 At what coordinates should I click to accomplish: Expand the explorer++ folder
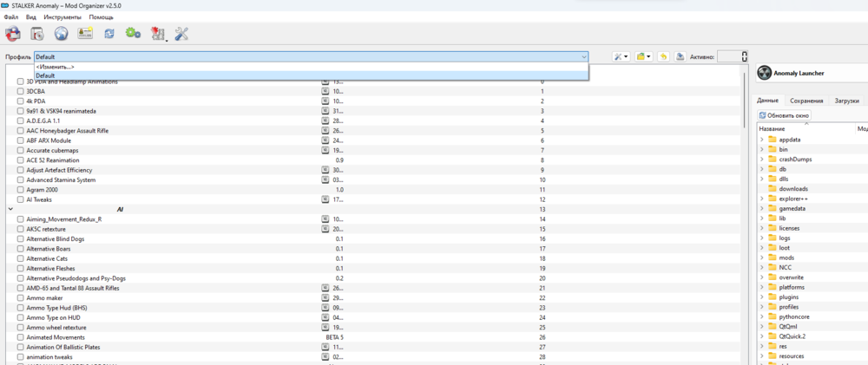click(762, 199)
